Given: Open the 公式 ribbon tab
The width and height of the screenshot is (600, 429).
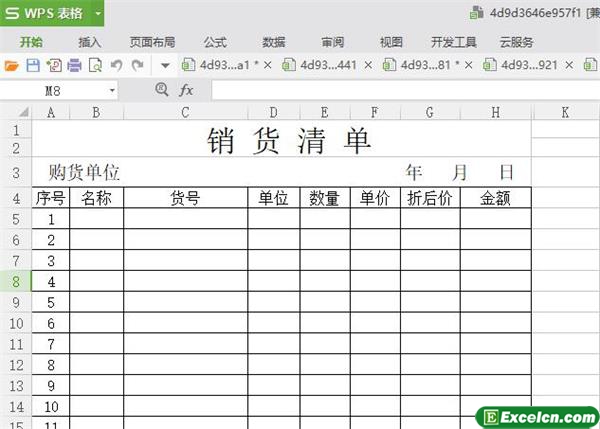Looking at the screenshot, I should (x=215, y=42).
